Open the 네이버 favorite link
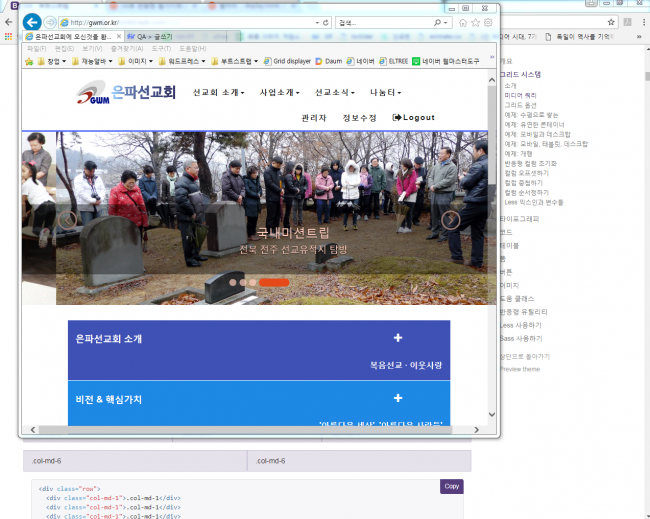Image resolution: width=650 pixels, height=519 pixels. coord(361,61)
